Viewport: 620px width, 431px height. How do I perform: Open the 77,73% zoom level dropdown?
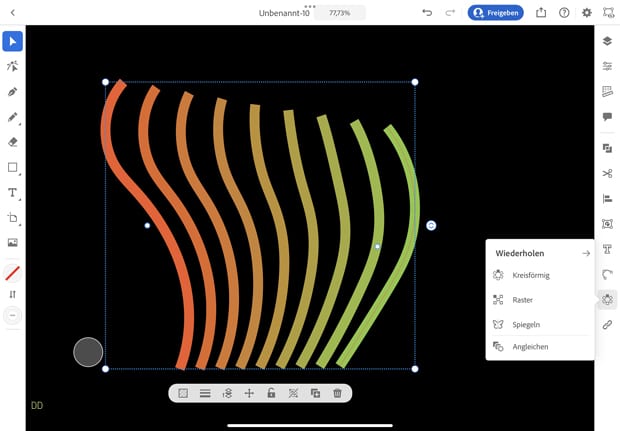pyautogui.click(x=339, y=13)
